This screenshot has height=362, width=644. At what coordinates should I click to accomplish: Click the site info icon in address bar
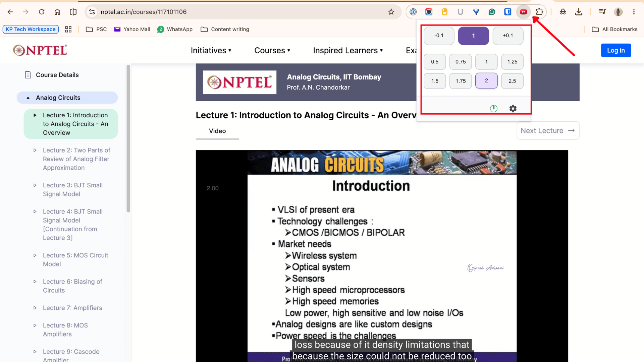point(92,12)
